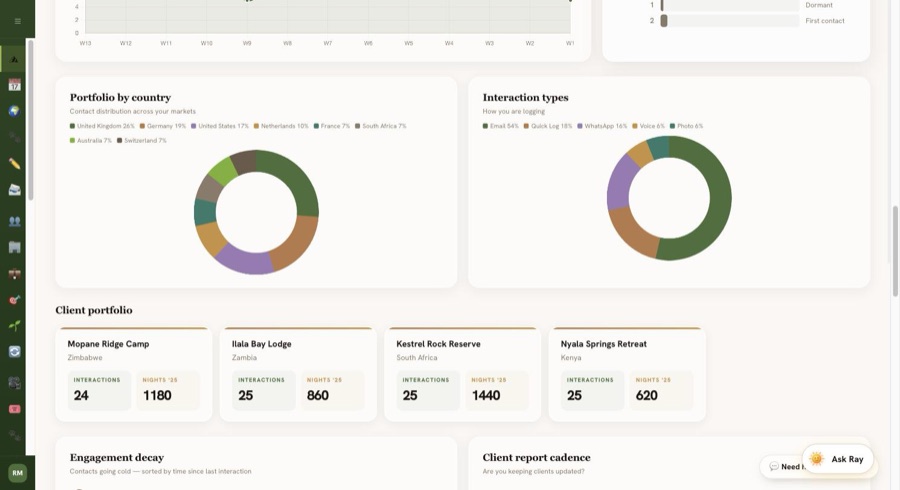Screen dimensions: 900x490
Task: Click Nyala Springs Retreat's 620 nights tile
Action: click(661, 390)
